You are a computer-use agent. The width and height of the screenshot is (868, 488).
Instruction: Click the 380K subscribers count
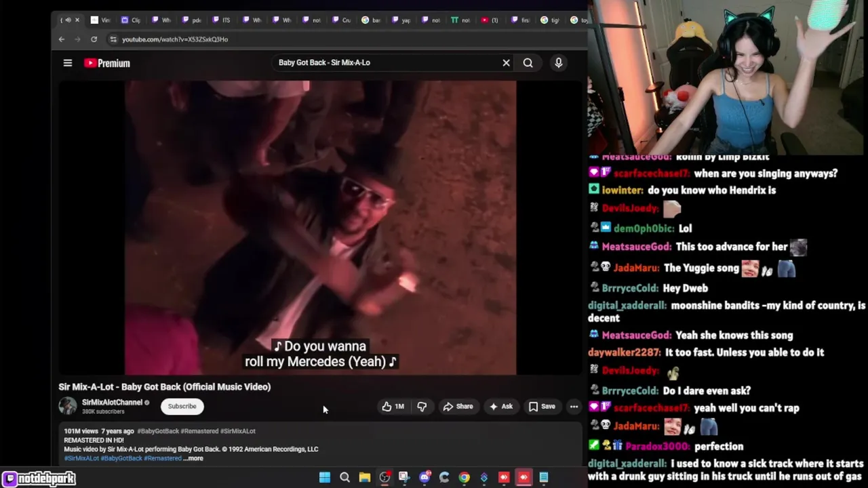point(103,411)
